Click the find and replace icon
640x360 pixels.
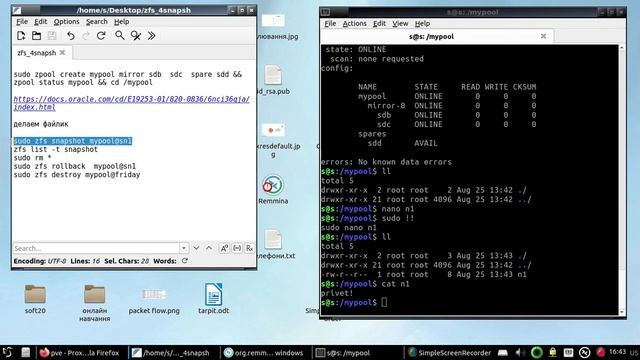click(x=136, y=36)
